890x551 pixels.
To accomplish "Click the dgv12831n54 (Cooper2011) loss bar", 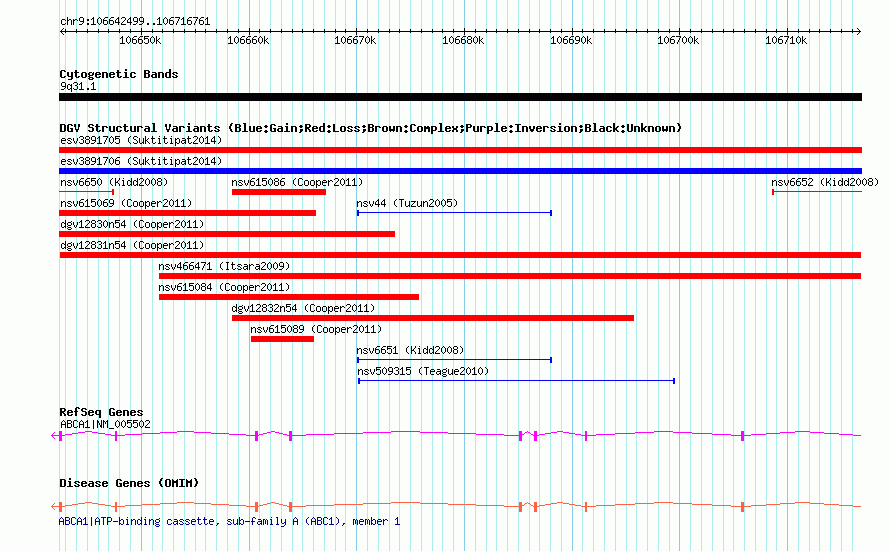I will tap(460, 255).
